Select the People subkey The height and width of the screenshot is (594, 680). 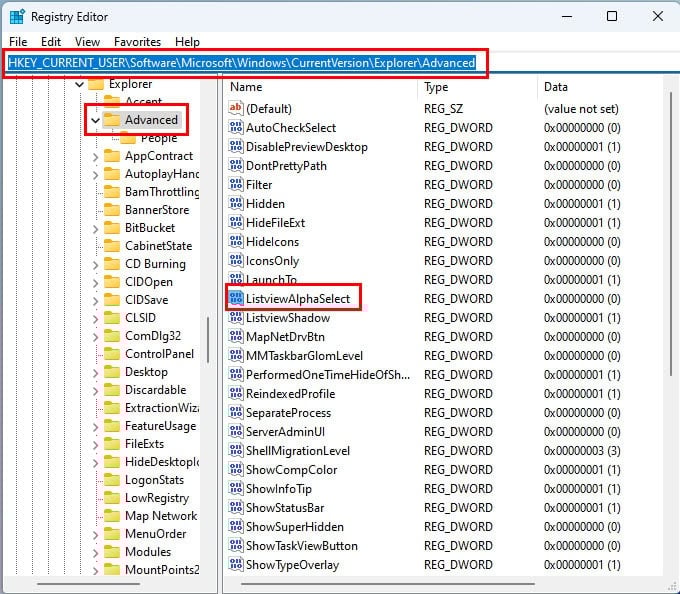159,139
